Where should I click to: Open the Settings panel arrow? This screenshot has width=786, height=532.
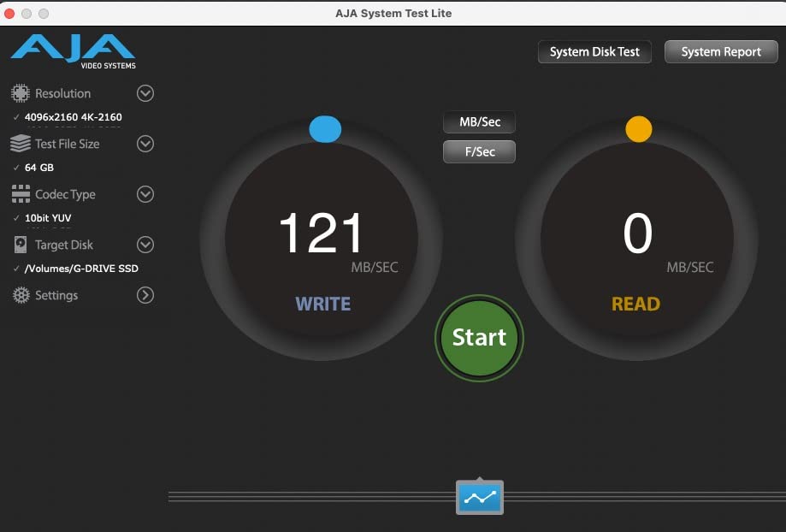[145, 295]
